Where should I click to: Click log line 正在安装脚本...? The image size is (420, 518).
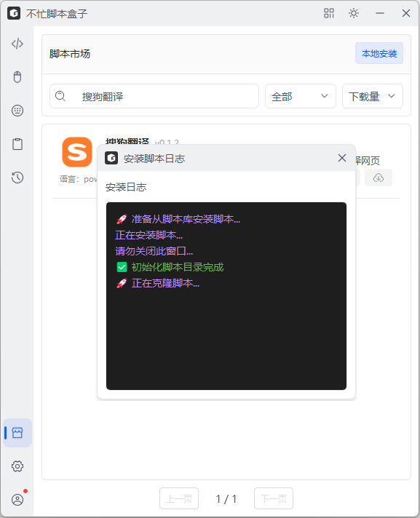(x=148, y=235)
